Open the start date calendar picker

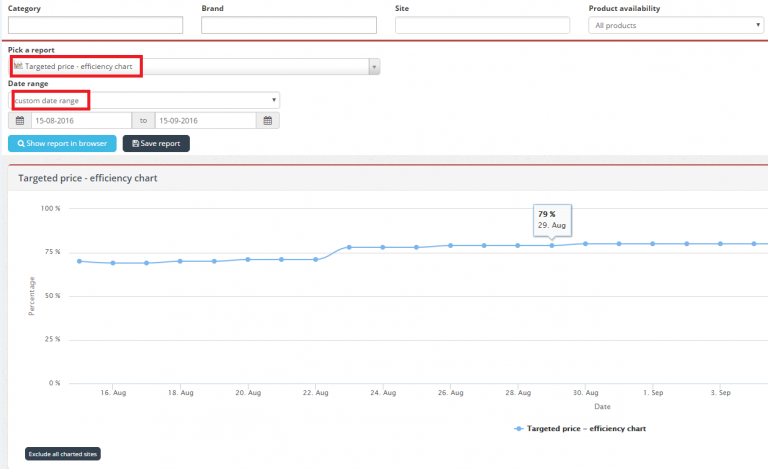pos(19,121)
